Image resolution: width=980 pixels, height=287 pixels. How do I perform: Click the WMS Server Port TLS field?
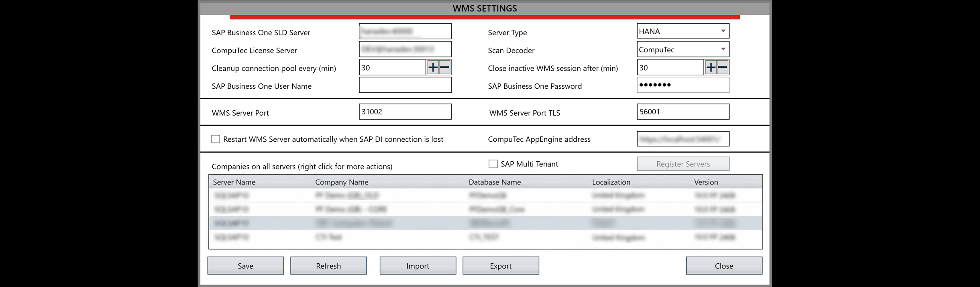coord(683,112)
